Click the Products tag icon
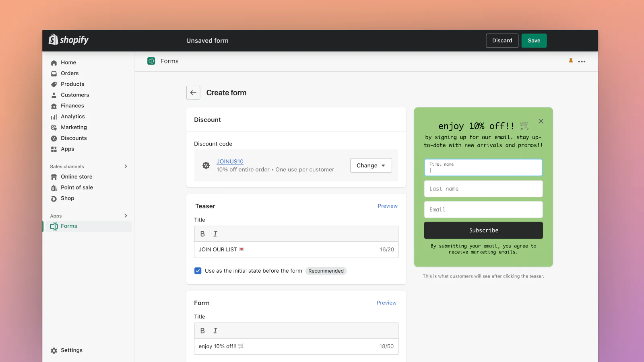 click(x=54, y=84)
